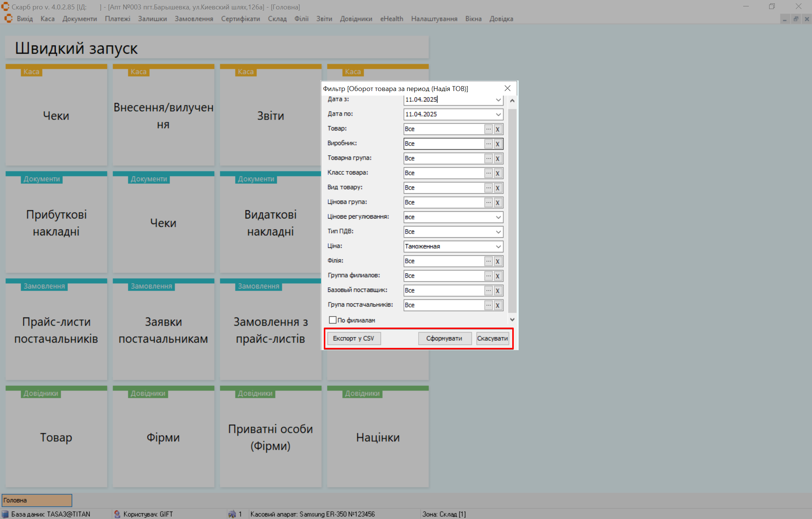Click the Вид товару text field

[443, 188]
